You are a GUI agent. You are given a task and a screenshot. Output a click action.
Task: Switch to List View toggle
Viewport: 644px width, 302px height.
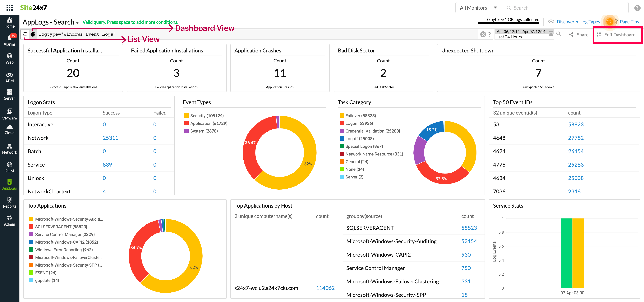(x=25, y=34)
